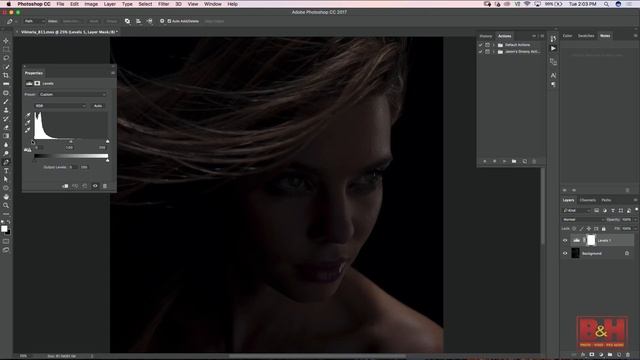The image size is (640, 360).
Task: Click the Levels adjustment icon in Properties header
Action: click(x=29, y=83)
